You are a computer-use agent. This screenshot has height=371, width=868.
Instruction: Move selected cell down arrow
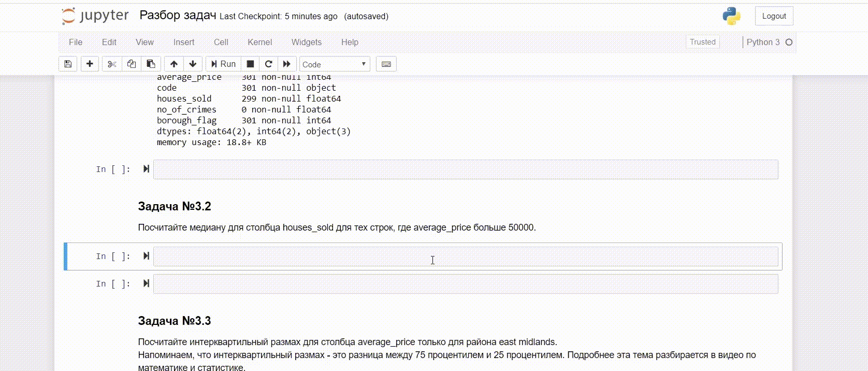(193, 64)
